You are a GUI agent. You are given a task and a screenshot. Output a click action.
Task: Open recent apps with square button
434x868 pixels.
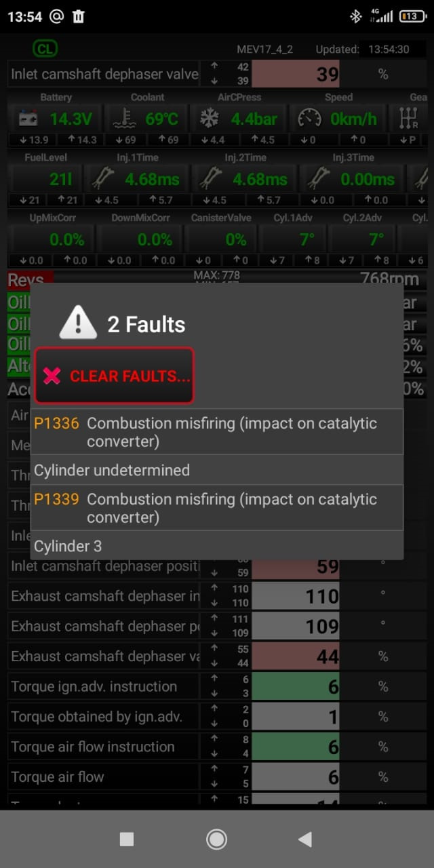click(127, 840)
